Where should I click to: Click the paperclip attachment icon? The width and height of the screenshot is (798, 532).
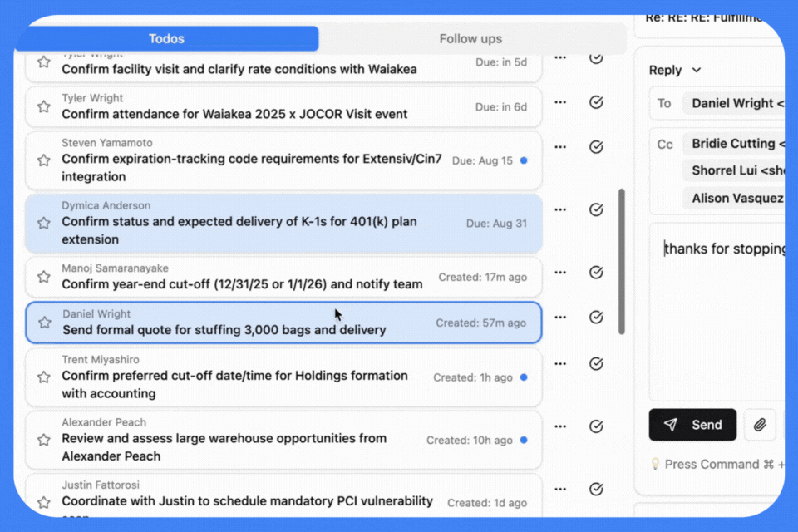(x=759, y=425)
